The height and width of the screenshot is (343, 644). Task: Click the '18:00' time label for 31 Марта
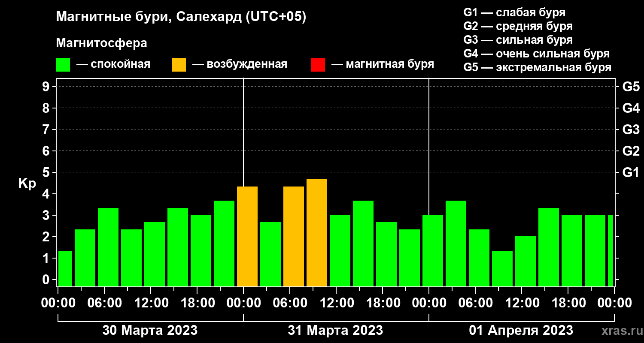click(x=383, y=303)
